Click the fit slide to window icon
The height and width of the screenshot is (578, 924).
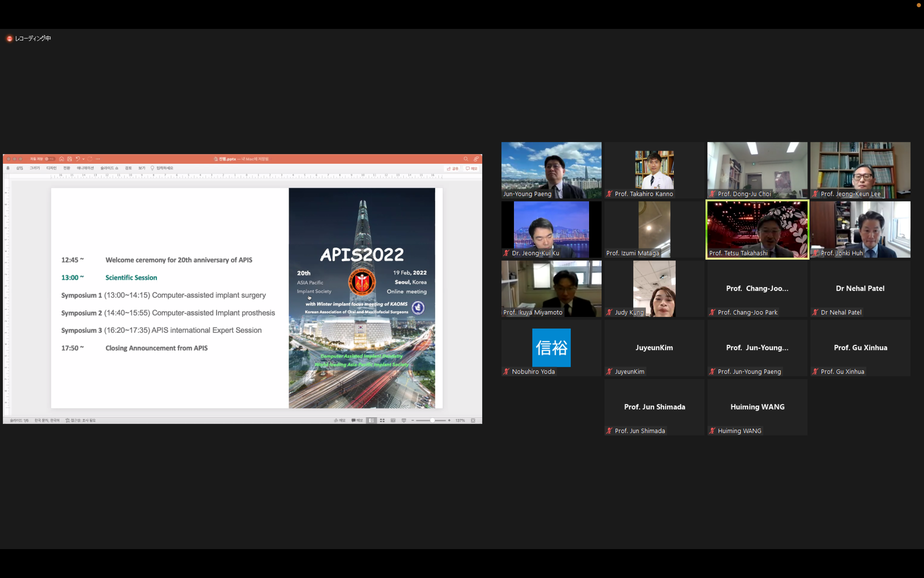473,421
